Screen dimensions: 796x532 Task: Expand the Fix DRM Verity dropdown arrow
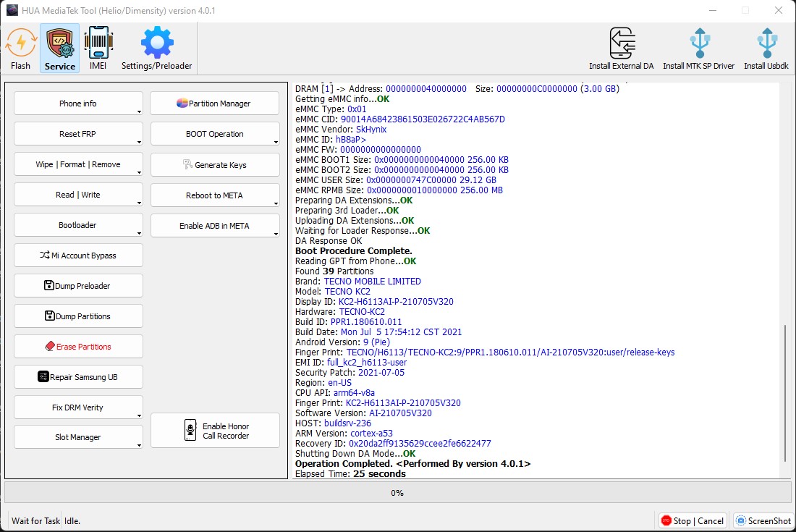click(139, 415)
